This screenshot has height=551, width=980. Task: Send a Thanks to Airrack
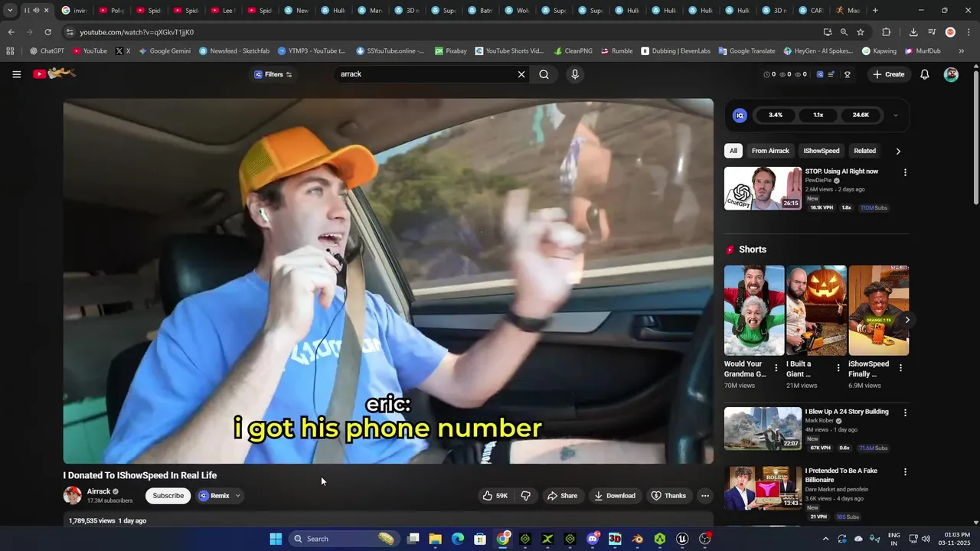pos(668,496)
